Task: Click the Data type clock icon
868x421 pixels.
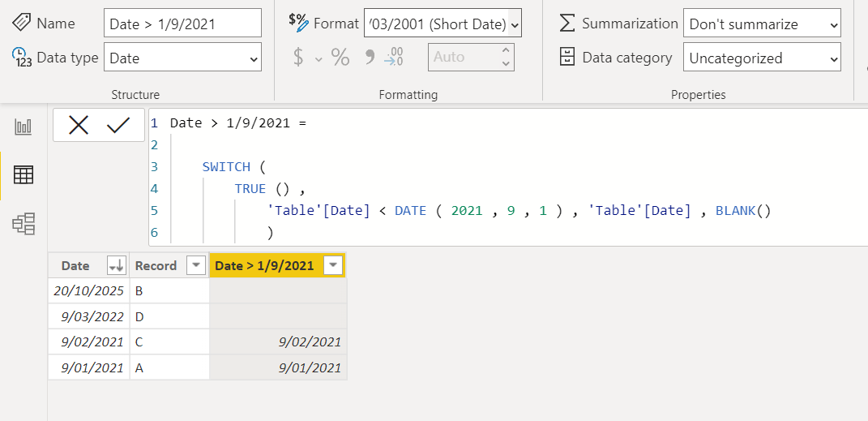Action: tap(22, 57)
